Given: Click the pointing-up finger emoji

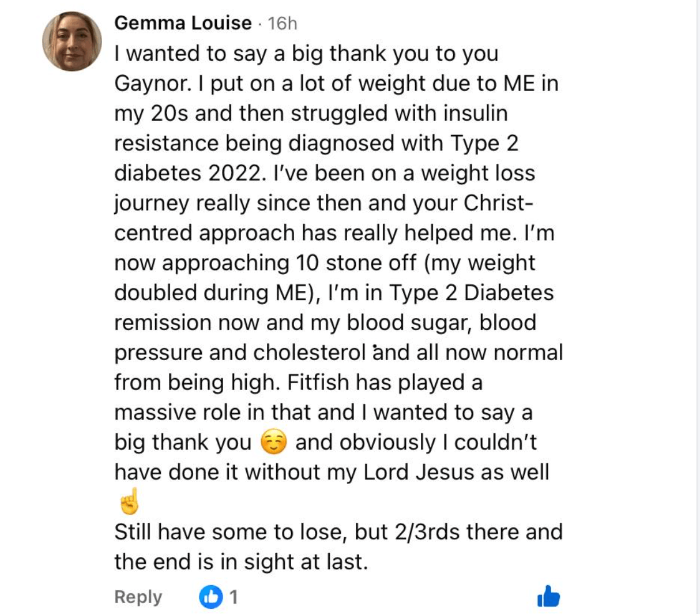Looking at the screenshot, I should [128, 501].
